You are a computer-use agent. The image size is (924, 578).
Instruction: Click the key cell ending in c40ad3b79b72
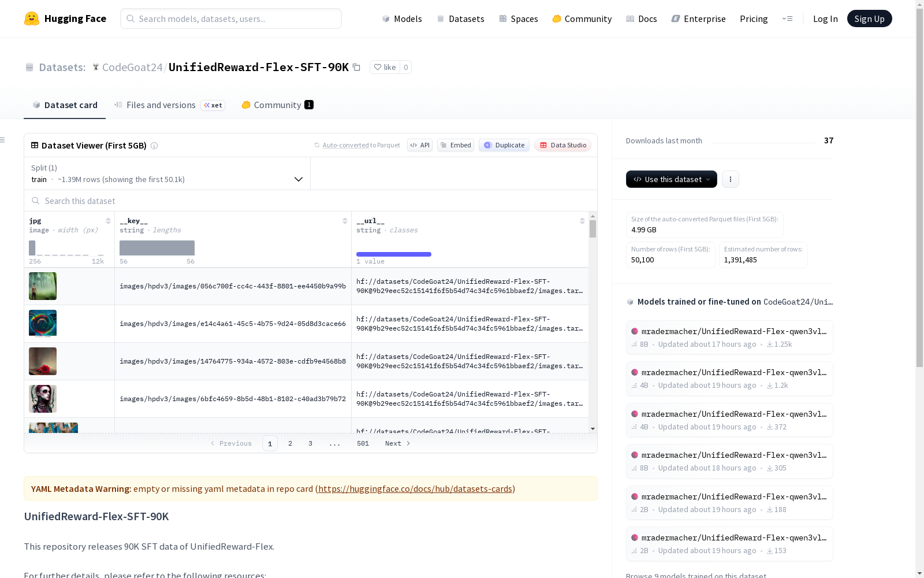click(x=233, y=399)
